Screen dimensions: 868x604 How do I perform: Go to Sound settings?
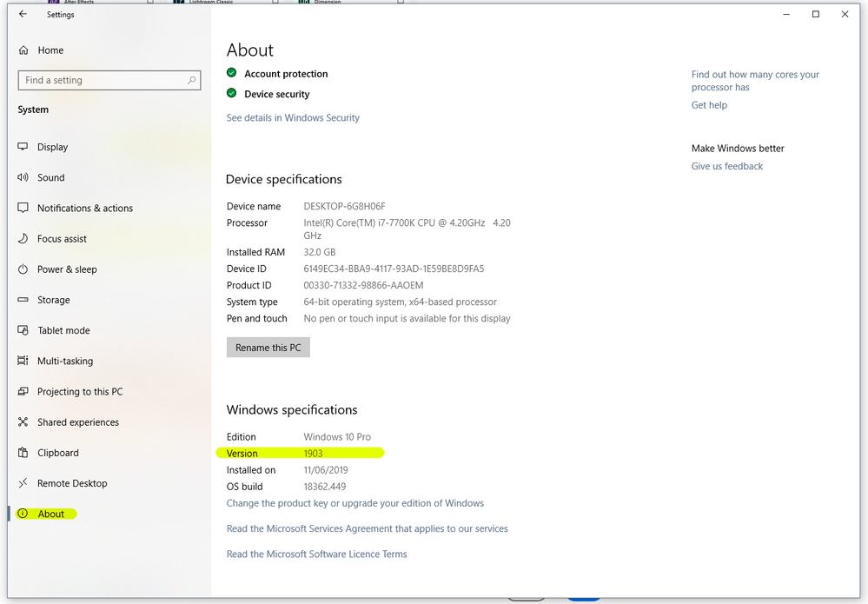click(x=51, y=177)
